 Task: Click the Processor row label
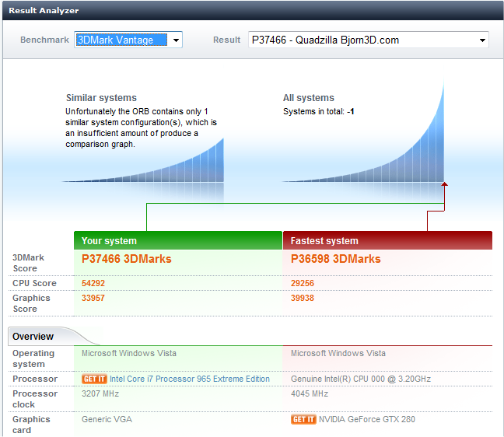[x=35, y=379]
